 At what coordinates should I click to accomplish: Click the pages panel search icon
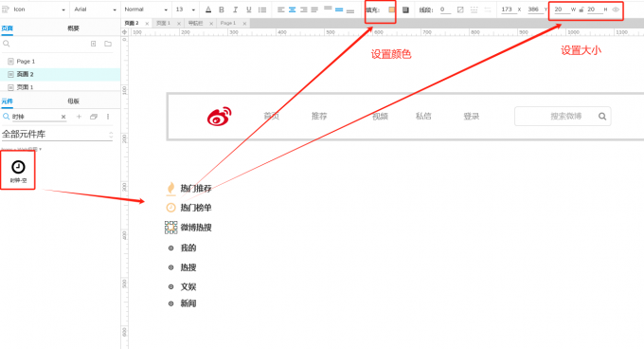coord(7,44)
